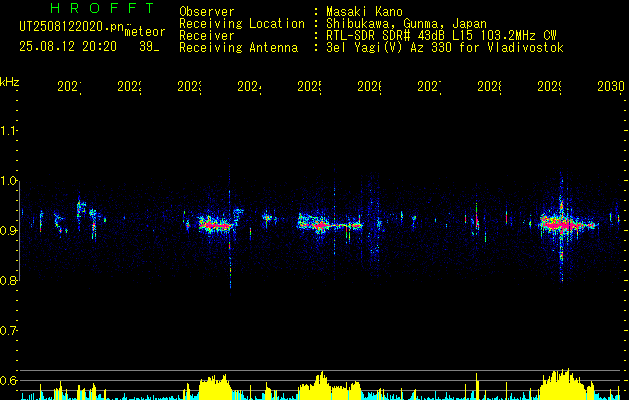Click the yellow intensity peak under 2029
Screen dimensions: 629x400
[x=566, y=384]
